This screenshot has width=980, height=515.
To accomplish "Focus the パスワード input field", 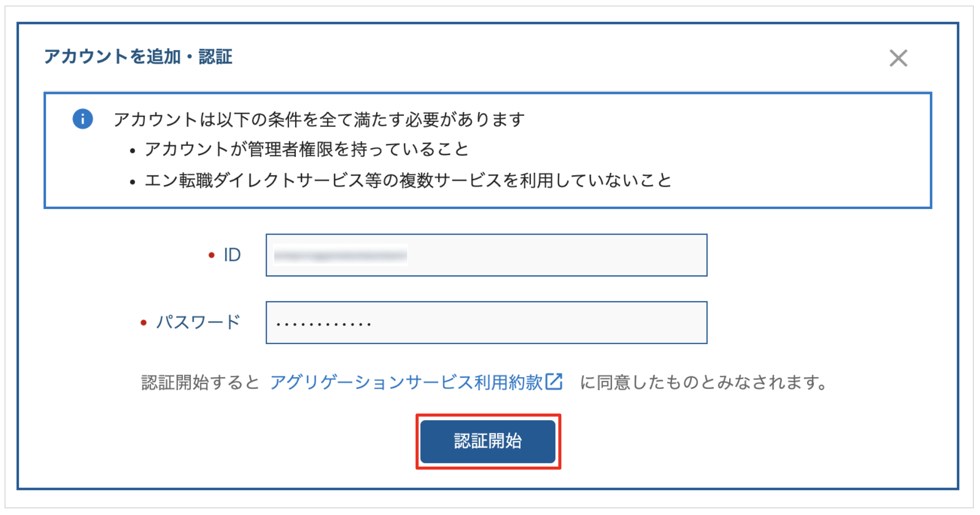I will pos(486,322).
